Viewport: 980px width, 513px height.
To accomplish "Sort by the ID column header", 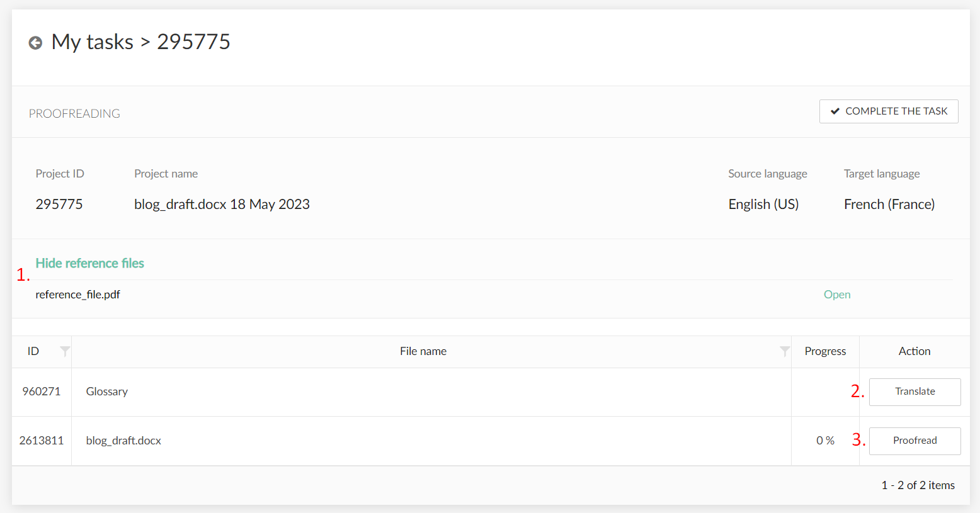I will (x=33, y=351).
